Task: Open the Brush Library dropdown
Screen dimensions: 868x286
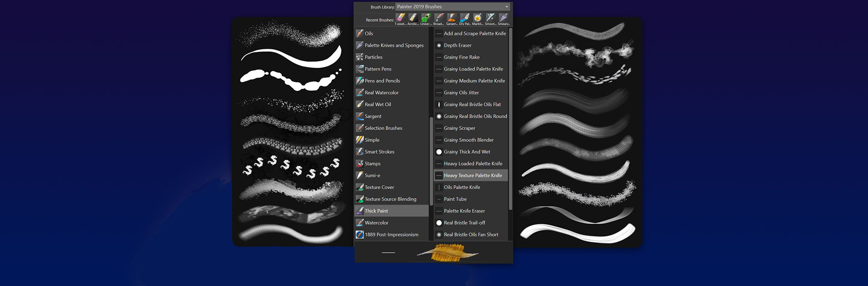Action: [x=452, y=7]
